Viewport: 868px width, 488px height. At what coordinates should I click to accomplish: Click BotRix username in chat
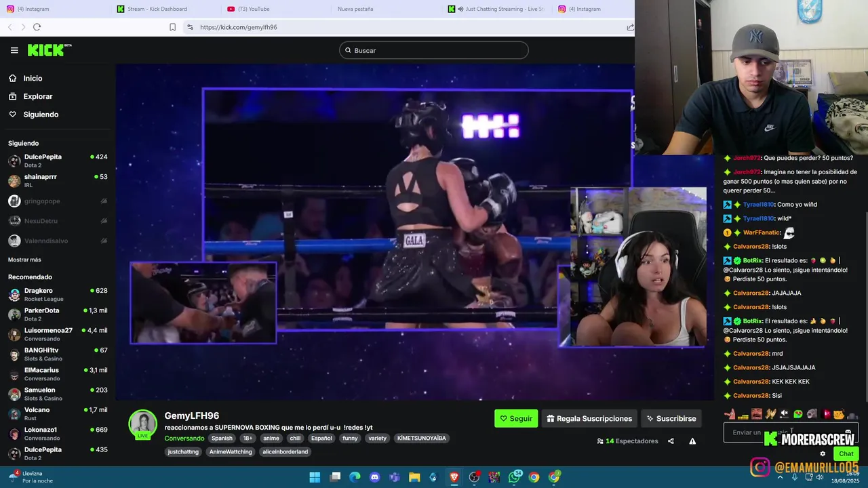pos(753,260)
